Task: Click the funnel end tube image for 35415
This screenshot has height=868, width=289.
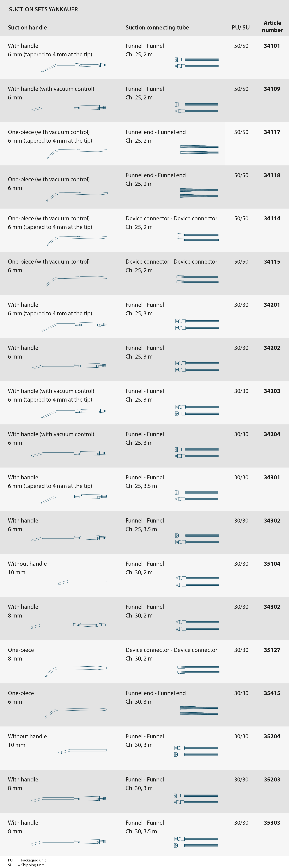Action: pos(199,711)
